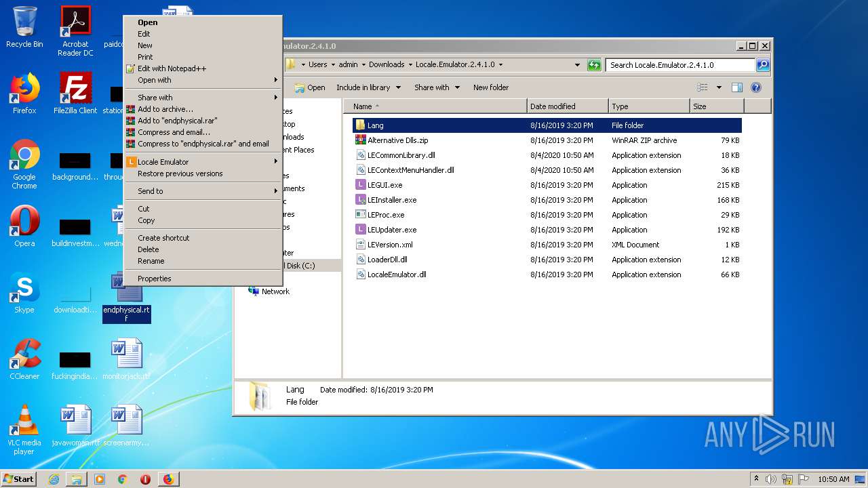The height and width of the screenshot is (488, 868).
Task: Click the search magnifier icon
Action: point(763,64)
